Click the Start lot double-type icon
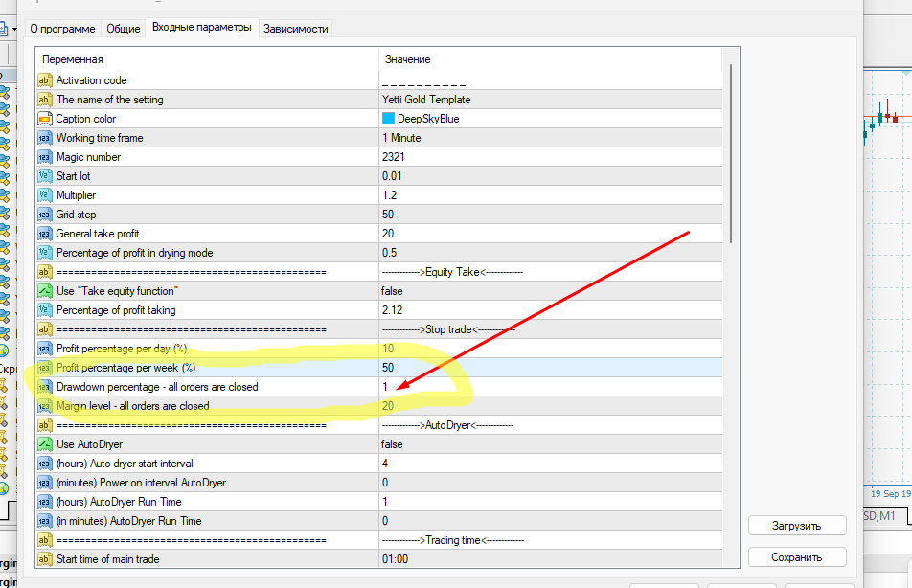Viewport: 912px width, 588px height. coord(44,176)
